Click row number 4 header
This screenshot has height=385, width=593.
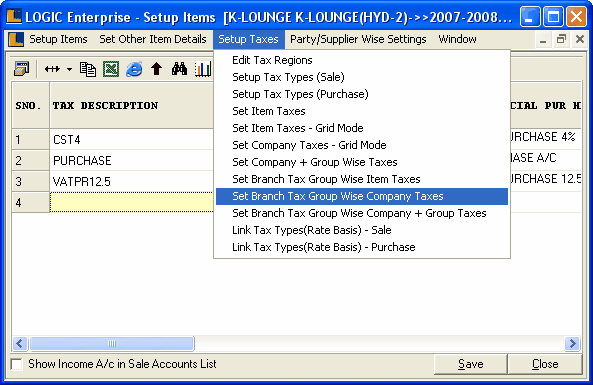click(31, 202)
